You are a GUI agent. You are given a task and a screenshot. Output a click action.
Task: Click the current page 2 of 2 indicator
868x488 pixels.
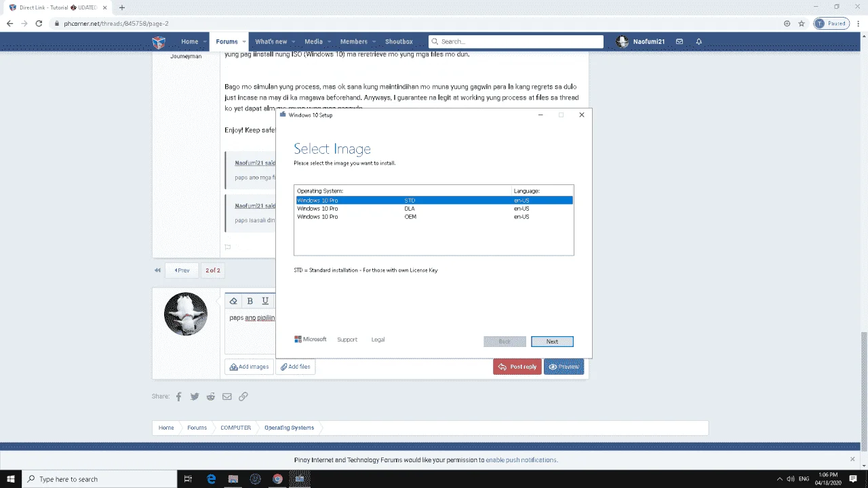(213, 270)
